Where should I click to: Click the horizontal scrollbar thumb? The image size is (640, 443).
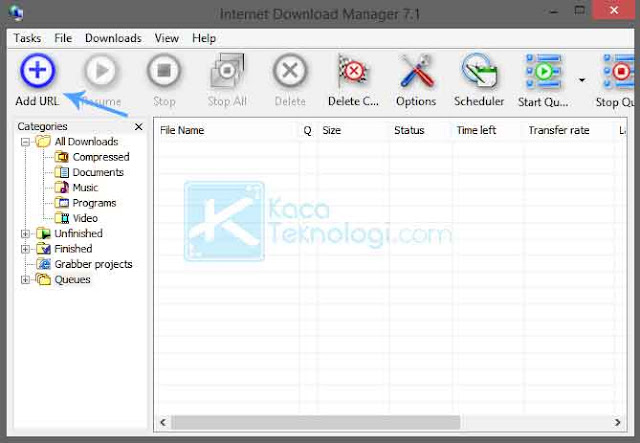click(x=316, y=422)
